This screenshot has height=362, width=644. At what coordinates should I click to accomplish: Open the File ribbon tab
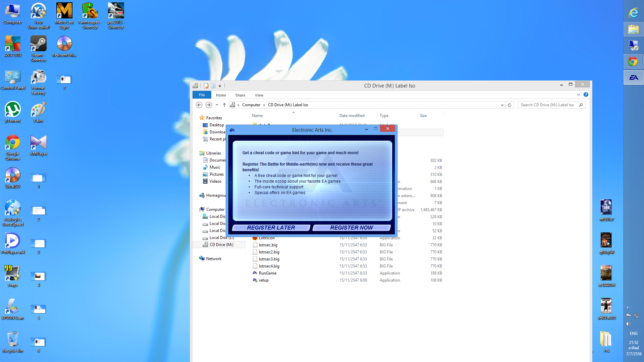202,95
